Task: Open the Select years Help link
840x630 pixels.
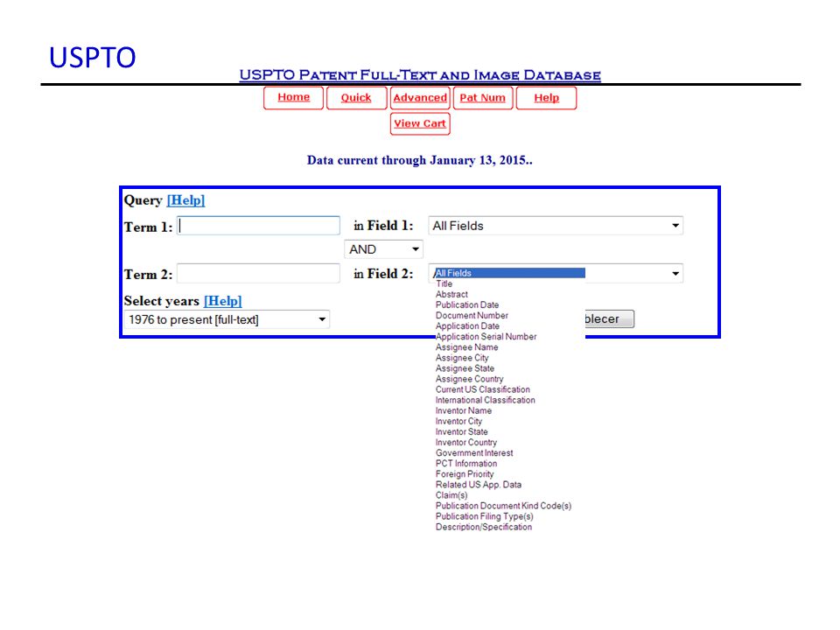Action: [x=223, y=301]
